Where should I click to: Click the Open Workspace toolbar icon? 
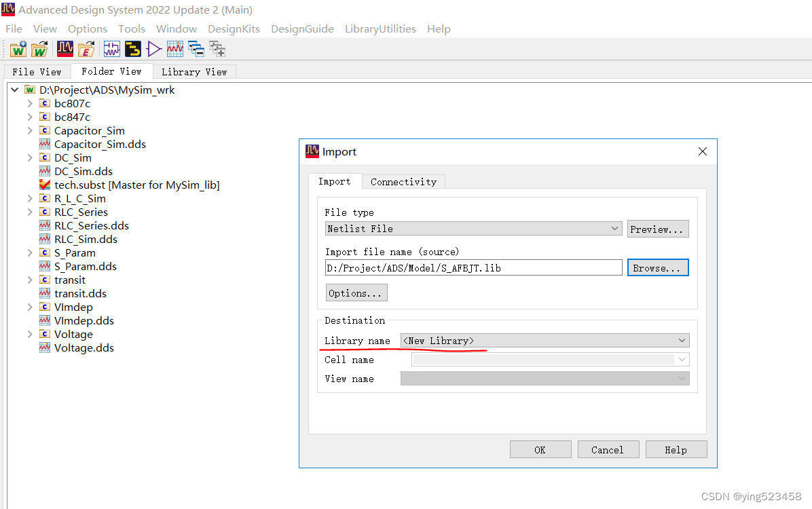click(x=39, y=48)
